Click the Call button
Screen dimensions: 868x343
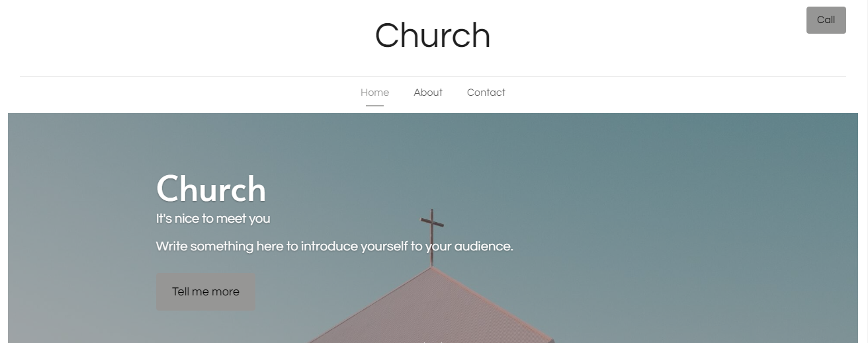(x=826, y=20)
